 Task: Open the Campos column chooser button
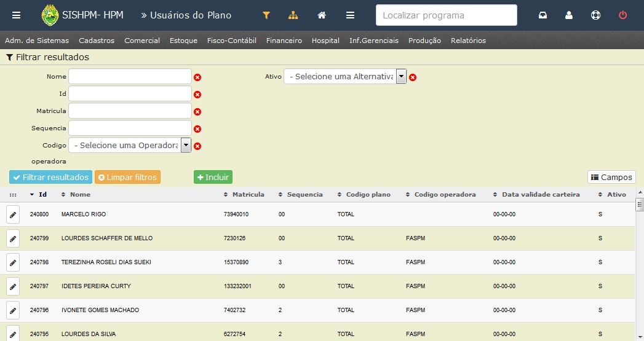pyautogui.click(x=611, y=178)
